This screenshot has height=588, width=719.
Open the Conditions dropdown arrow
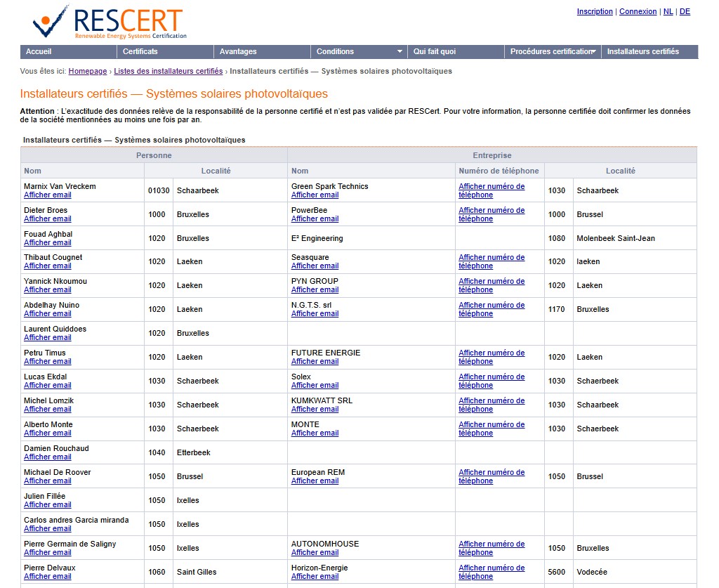(x=402, y=51)
